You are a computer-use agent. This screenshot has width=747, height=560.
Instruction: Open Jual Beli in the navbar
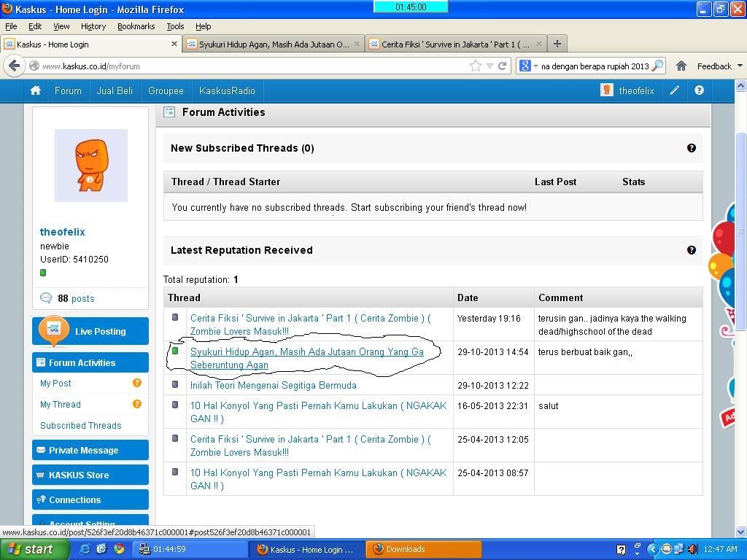click(x=115, y=90)
